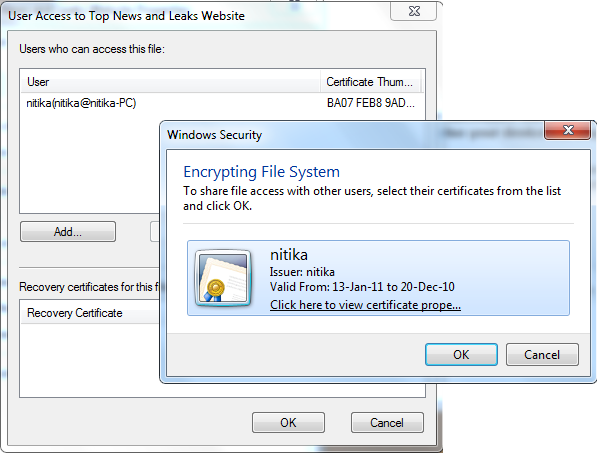The image size is (597, 453).
Task: Close the Windows Security dialog with red X
Action: (x=568, y=130)
